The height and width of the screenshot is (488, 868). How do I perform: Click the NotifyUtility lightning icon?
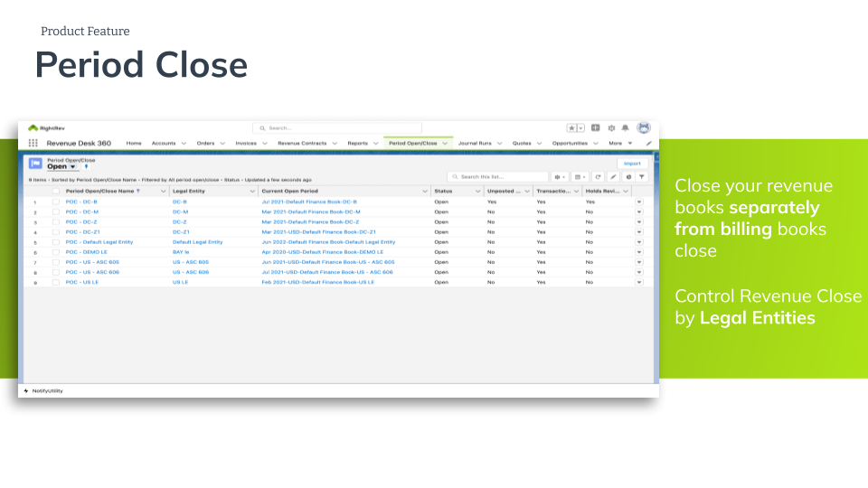click(26, 390)
